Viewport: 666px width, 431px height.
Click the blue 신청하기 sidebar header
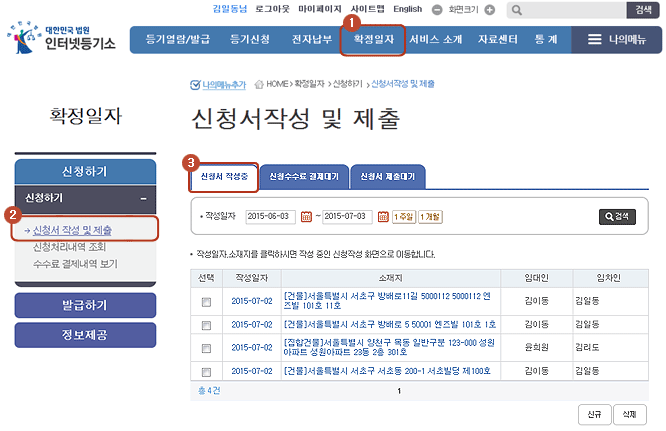click(85, 172)
